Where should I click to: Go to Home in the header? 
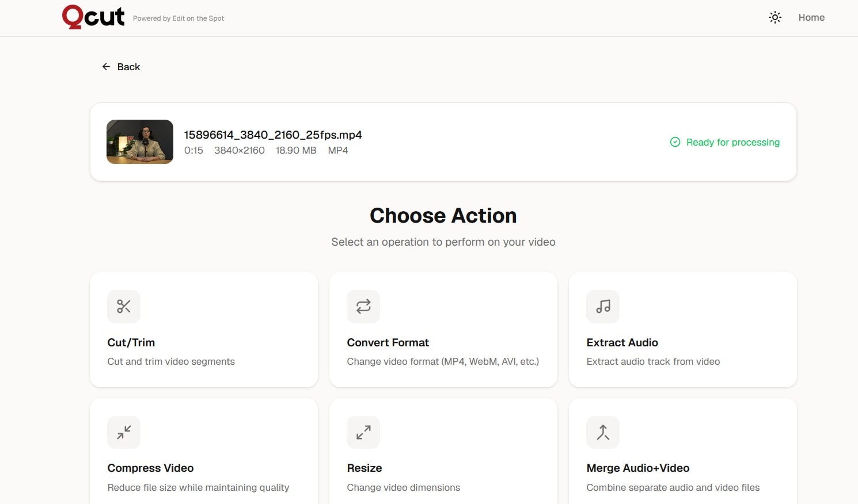(811, 17)
